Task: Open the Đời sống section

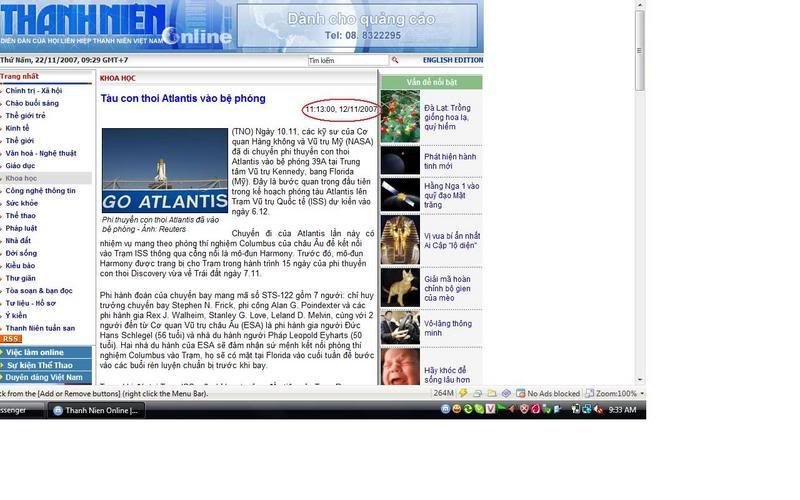Action: click(21, 253)
